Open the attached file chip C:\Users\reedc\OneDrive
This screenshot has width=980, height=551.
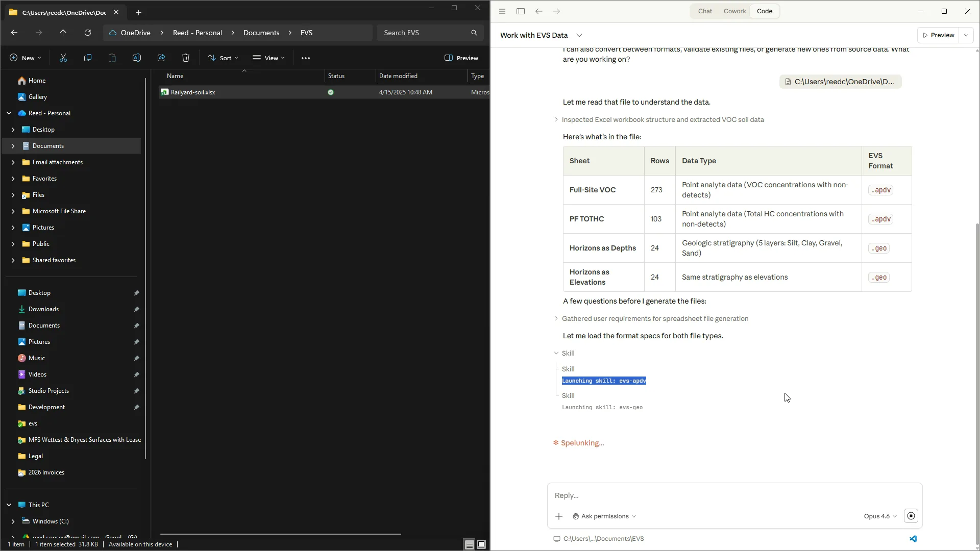(840, 82)
